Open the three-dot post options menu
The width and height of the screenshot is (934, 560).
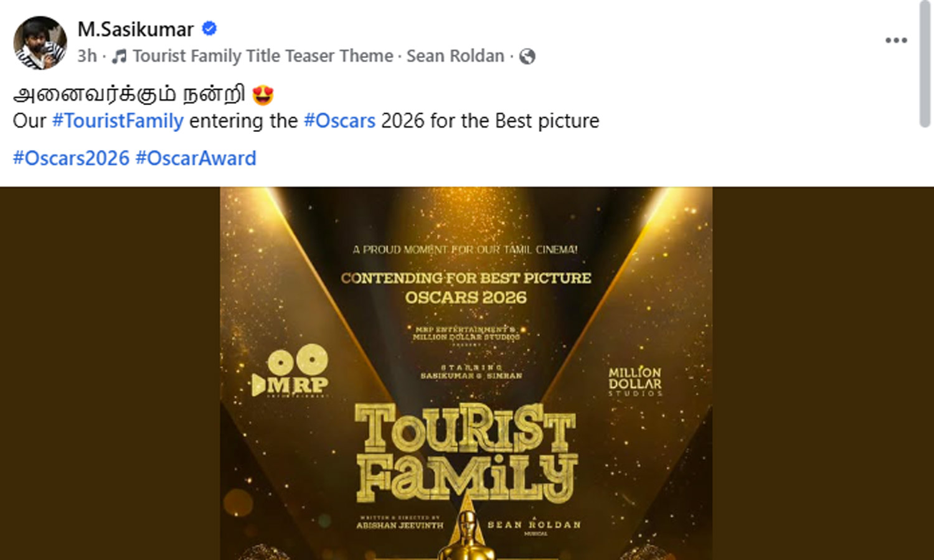click(x=895, y=40)
